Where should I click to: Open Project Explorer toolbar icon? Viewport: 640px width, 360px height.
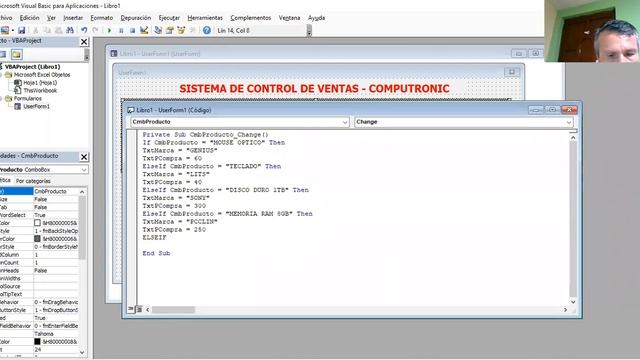click(x=158, y=30)
